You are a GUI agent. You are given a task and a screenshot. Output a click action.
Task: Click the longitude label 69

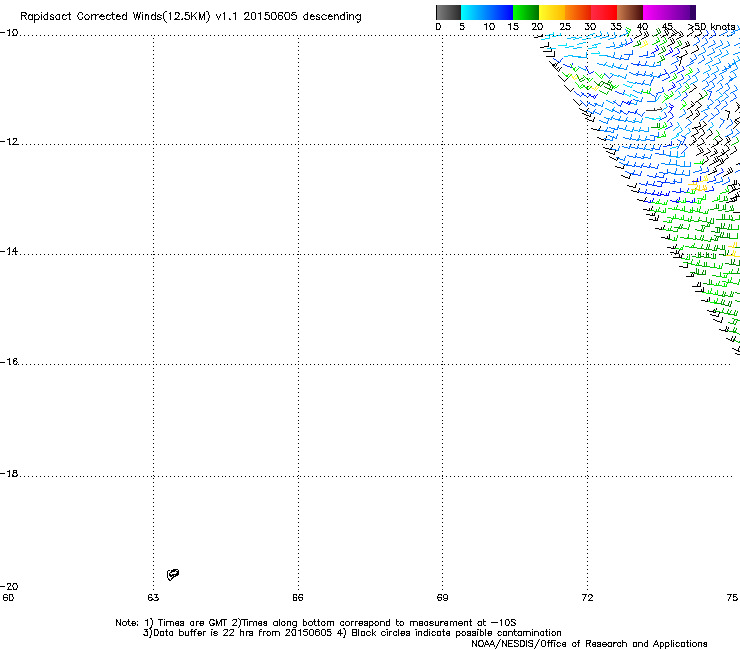click(x=442, y=598)
